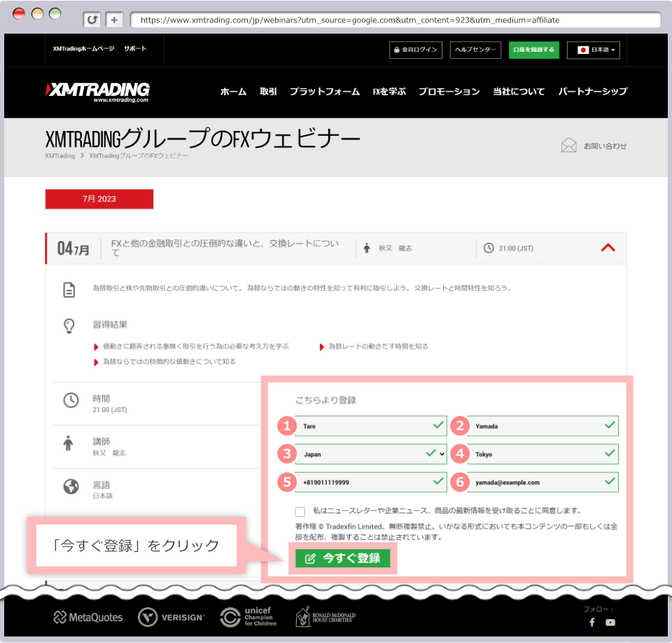This screenshot has width=672, height=643.
Task: Click the browser reload icon
Action: pos(92,20)
